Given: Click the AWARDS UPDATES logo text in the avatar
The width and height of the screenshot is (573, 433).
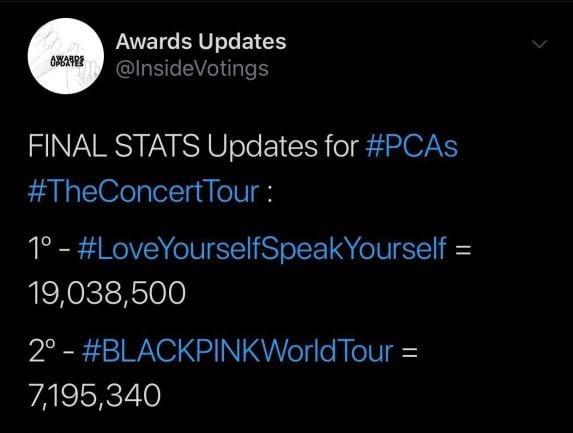Looking at the screenshot, I should (x=67, y=61).
